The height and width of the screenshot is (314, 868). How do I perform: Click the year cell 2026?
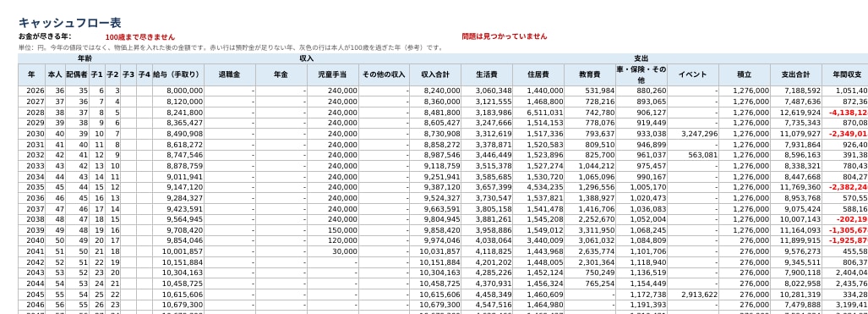(x=32, y=91)
